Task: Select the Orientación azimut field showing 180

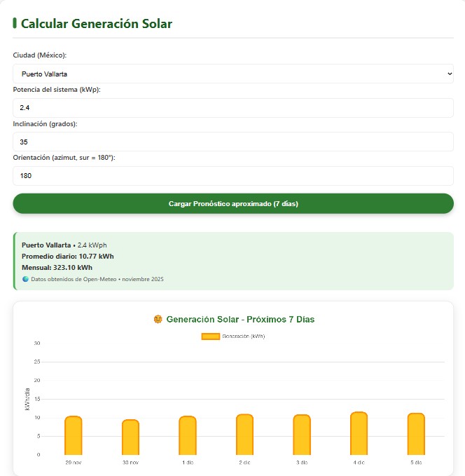Action: (233, 176)
